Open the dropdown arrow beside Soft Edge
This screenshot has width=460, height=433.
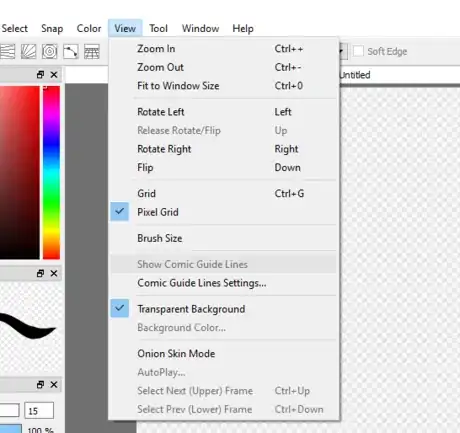click(343, 51)
